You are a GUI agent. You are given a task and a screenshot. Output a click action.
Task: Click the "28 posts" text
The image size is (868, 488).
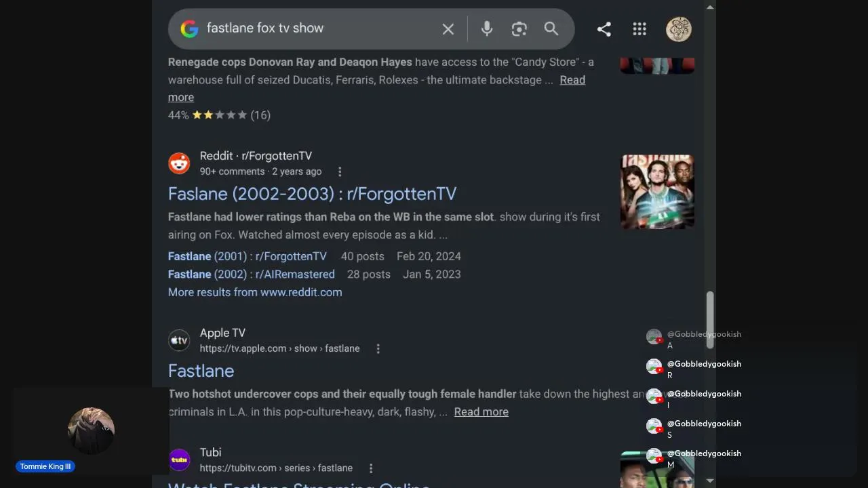(x=369, y=274)
